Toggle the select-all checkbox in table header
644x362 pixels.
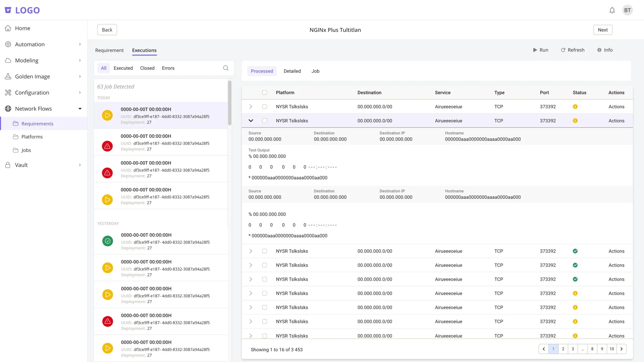(265, 93)
